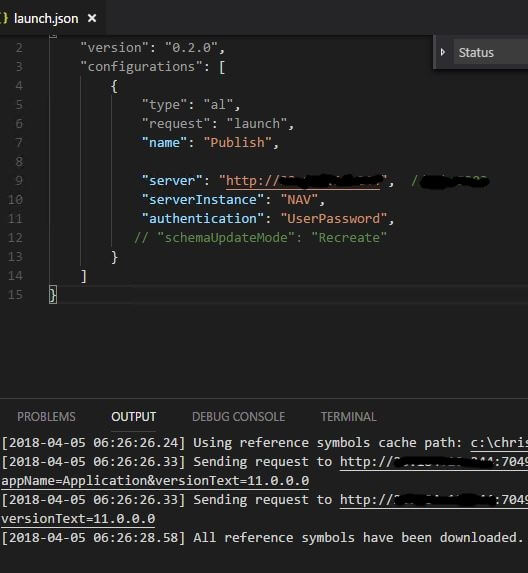
Task: Click the JSON braces icon on launch.json tab
Action: [4, 18]
